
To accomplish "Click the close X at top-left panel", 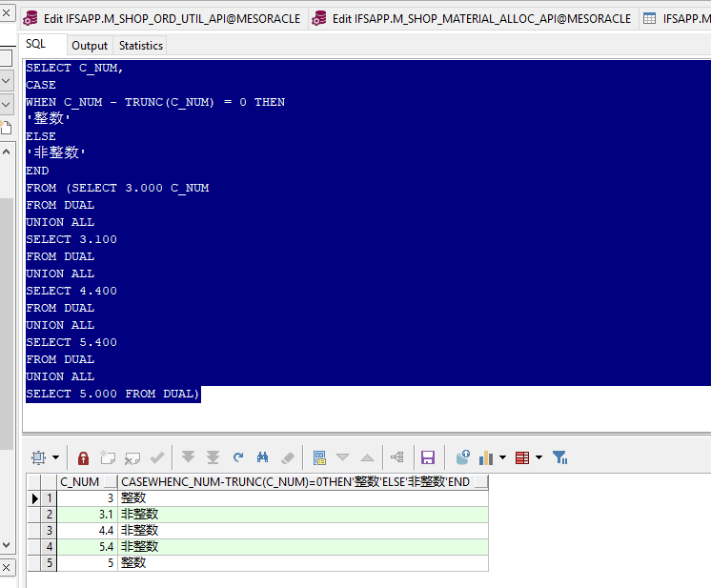I will click(x=7, y=12).
